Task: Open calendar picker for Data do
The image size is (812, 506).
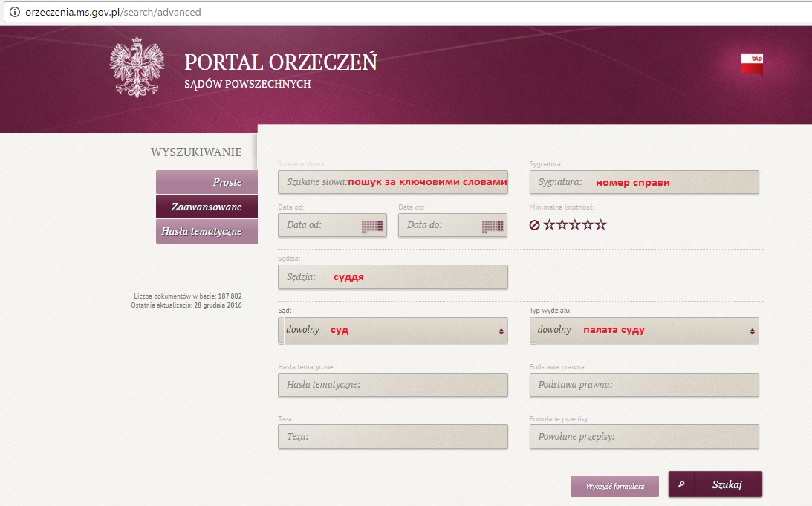Action: 492,225
